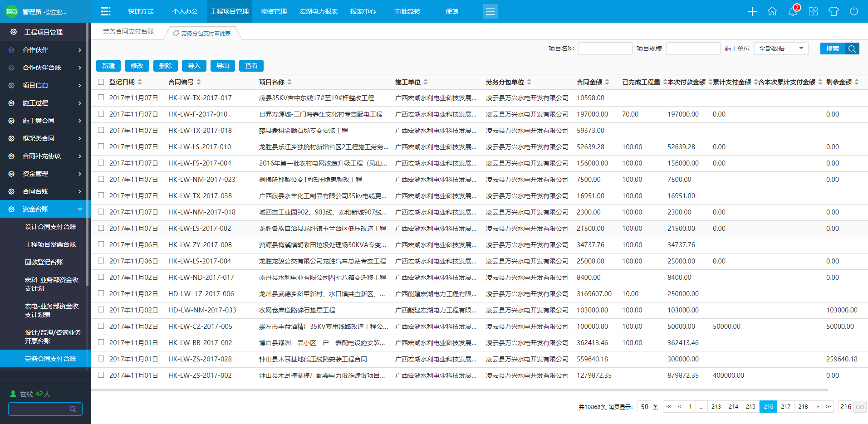Open notifications bell with badge
Viewport: 868px width, 424px height.
(x=793, y=11)
